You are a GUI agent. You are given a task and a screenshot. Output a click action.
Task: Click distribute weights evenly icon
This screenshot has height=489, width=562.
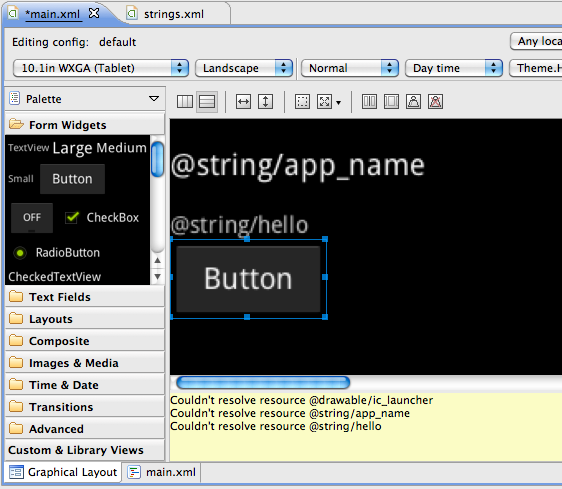point(369,102)
